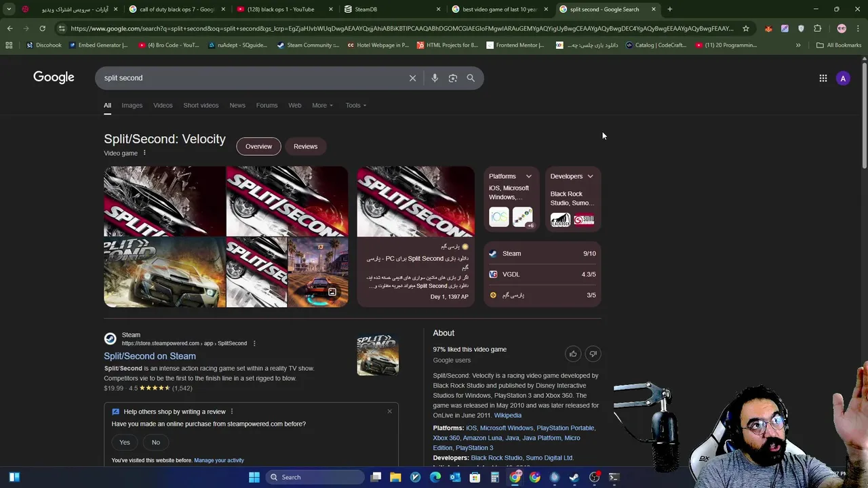Open new browser tab
The height and width of the screenshot is (488, 868).
click(669, 9)
